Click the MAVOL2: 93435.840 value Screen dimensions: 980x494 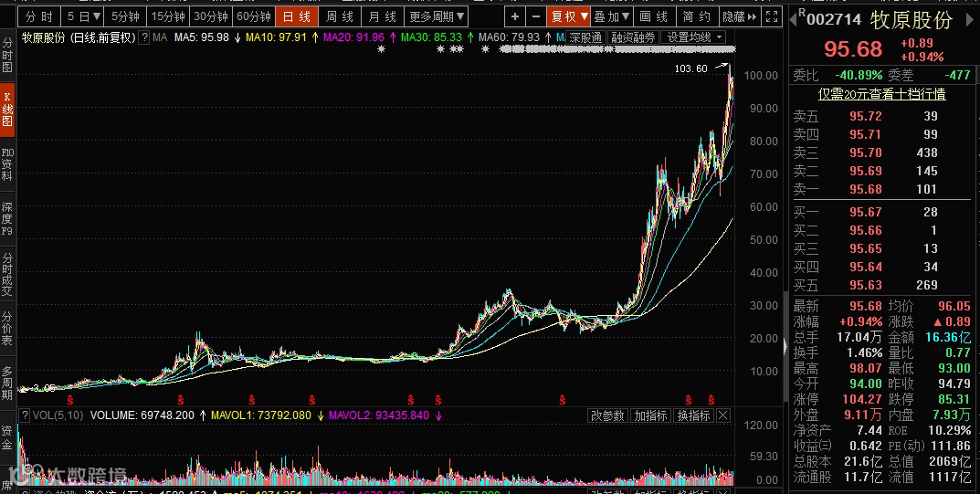click(379, 415)
